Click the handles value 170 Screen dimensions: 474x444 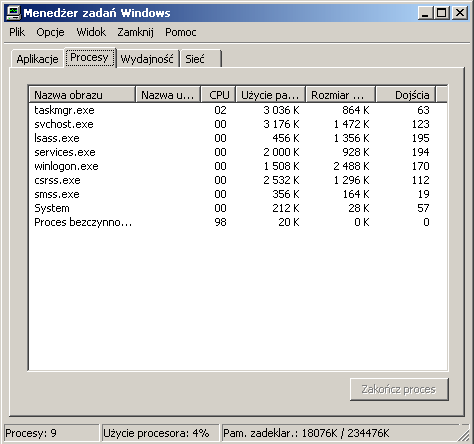[421, 166]
